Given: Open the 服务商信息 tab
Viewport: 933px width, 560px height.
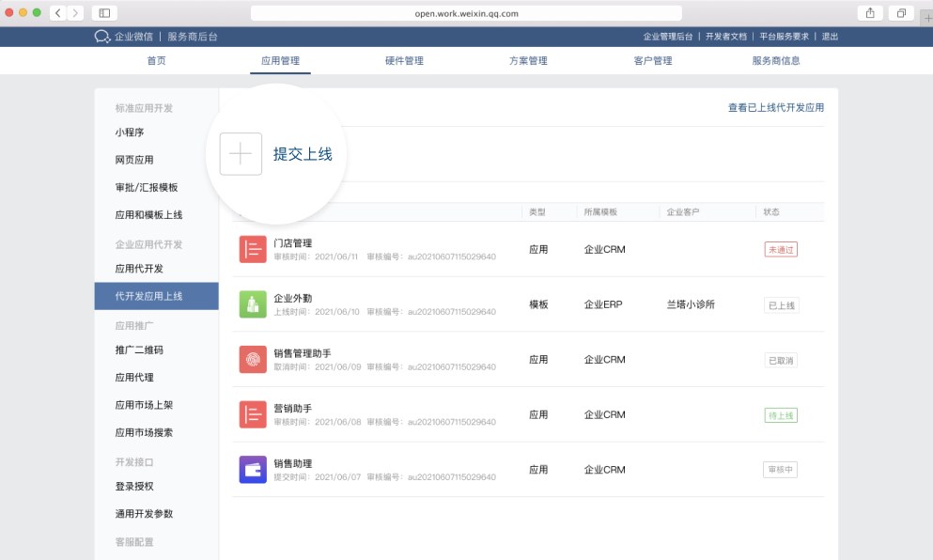Looking at the screenshot, I should (x=776, y=61).
